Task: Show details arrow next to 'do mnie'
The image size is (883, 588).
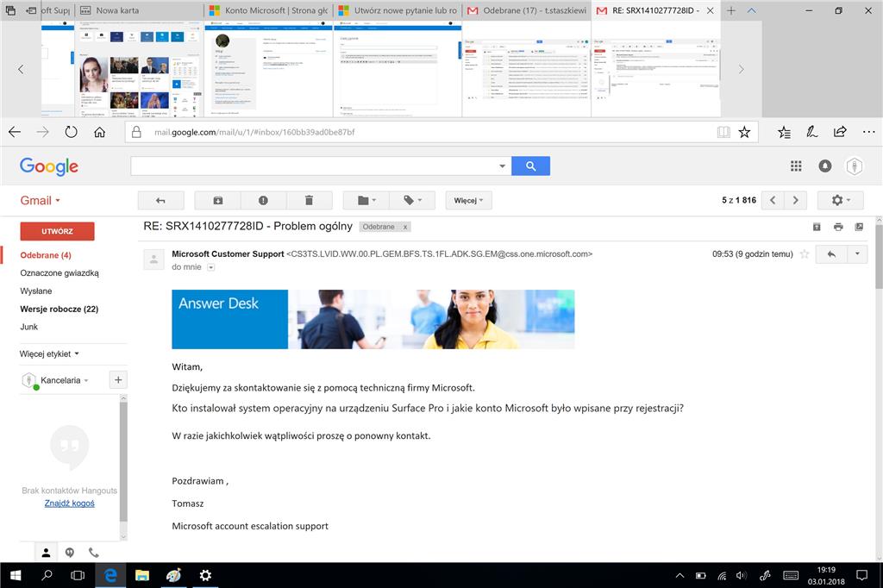Action: 211,267
